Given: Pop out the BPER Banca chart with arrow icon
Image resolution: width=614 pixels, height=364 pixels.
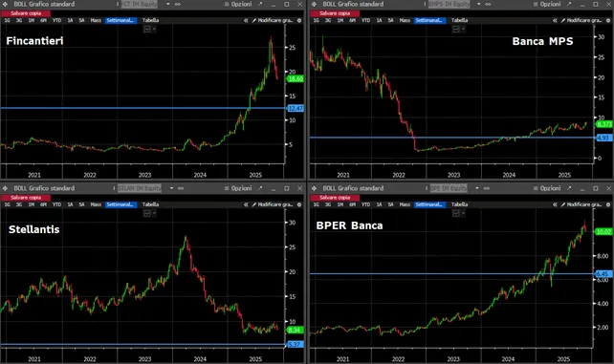Looking at the screenshot, I should click(x=569, y=188).
